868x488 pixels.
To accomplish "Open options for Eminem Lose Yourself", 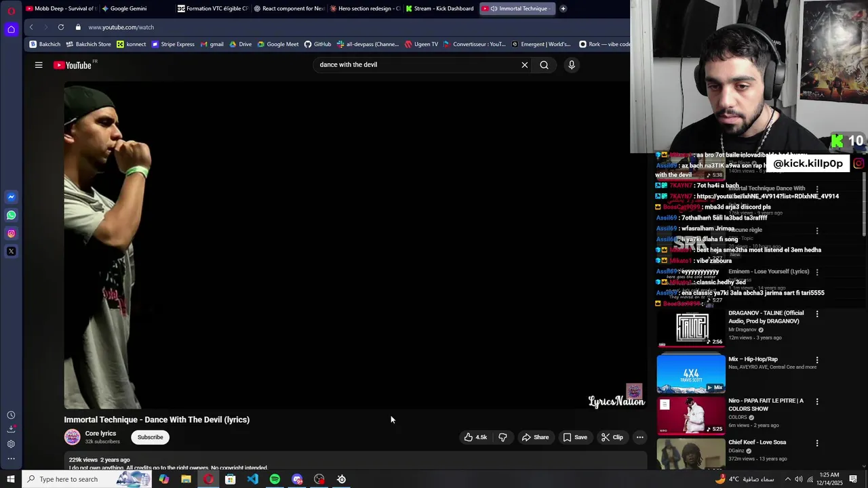I will (x=817, y=272).
